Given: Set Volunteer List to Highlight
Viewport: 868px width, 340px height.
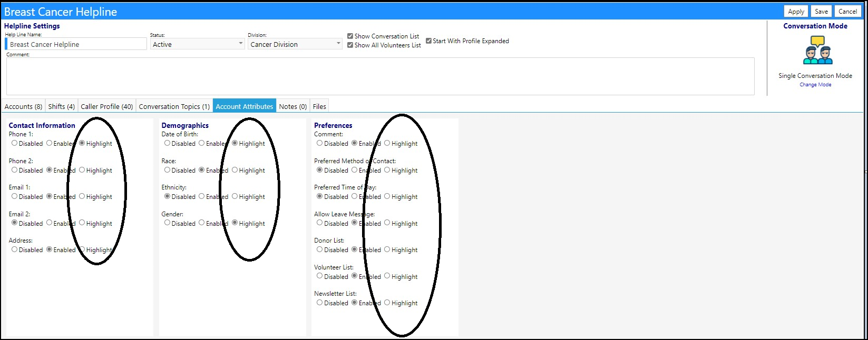Looking at the screenshot, I should coord(387,276).
